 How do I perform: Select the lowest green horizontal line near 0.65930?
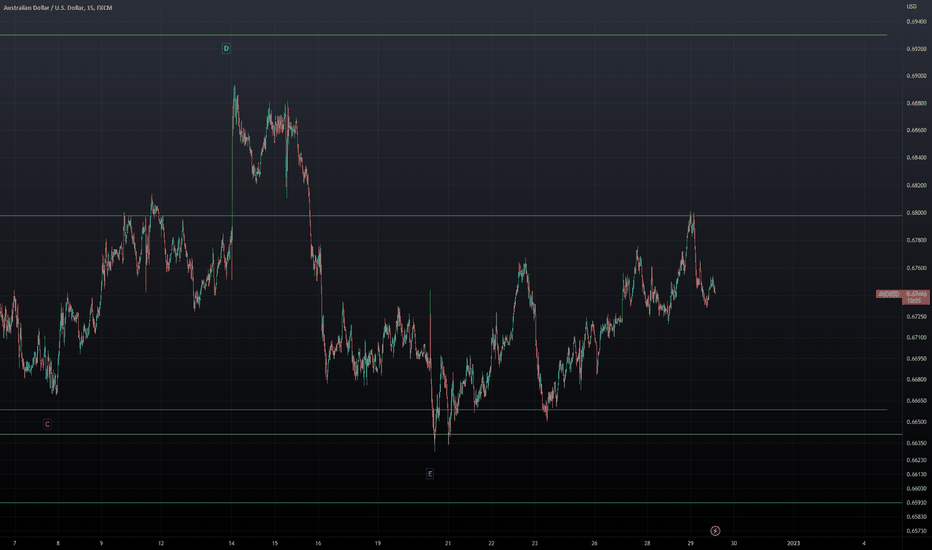tap(451, 502)
